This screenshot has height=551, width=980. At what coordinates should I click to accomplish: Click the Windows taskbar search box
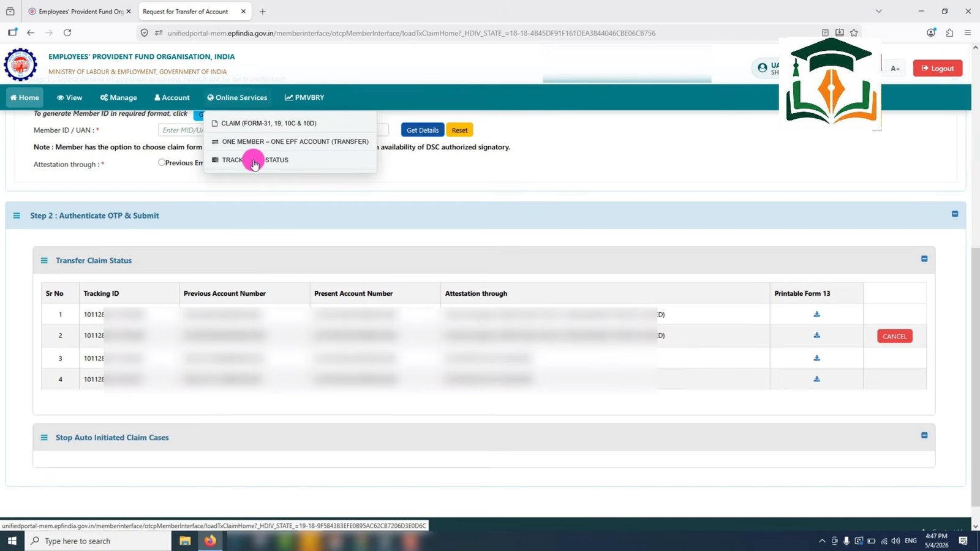click(98, 541)
